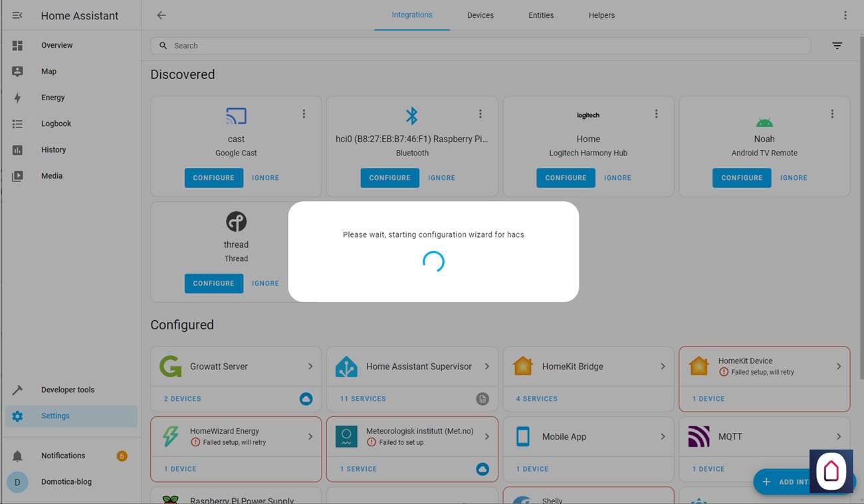This screenshot has width=864, height=504.
Task: Switch to the Integrations tab
Action: click(x=412, y=15)
